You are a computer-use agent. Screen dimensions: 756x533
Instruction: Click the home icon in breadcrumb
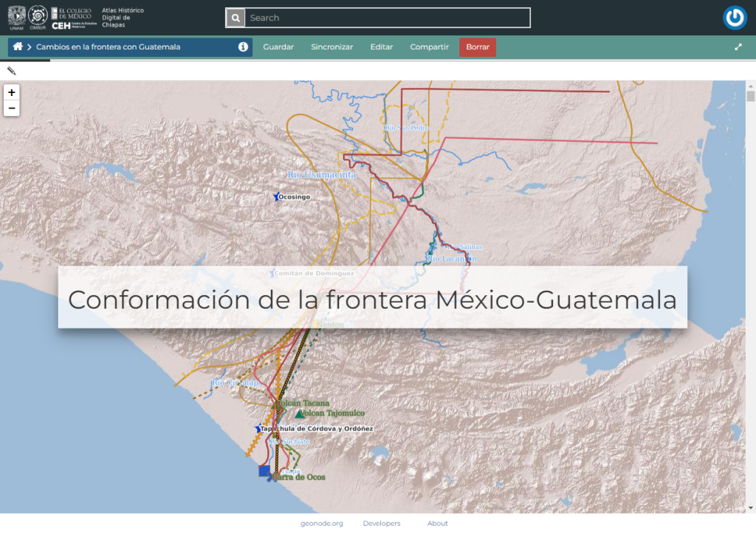tap(18, 47)
